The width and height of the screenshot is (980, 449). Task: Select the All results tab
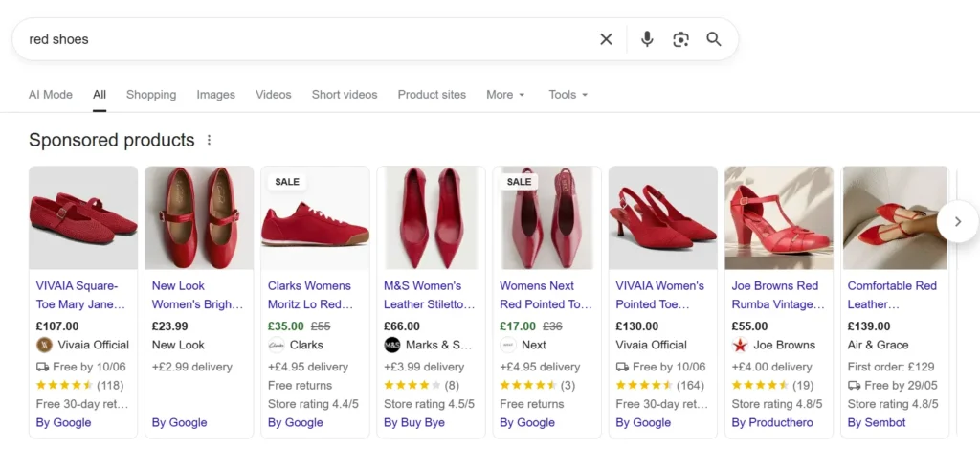pos(100,95)
